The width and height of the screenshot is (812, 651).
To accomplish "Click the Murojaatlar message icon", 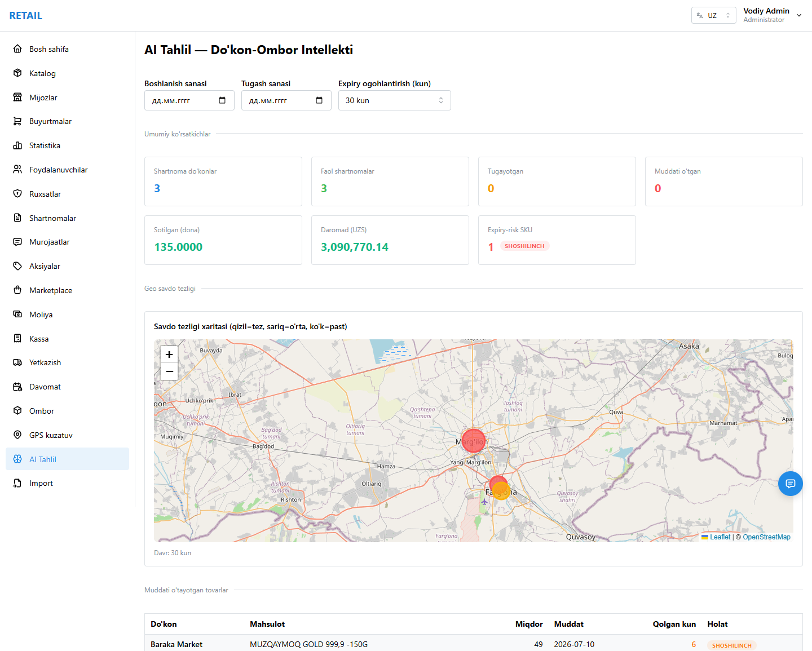I will click(x=17, y=242).
